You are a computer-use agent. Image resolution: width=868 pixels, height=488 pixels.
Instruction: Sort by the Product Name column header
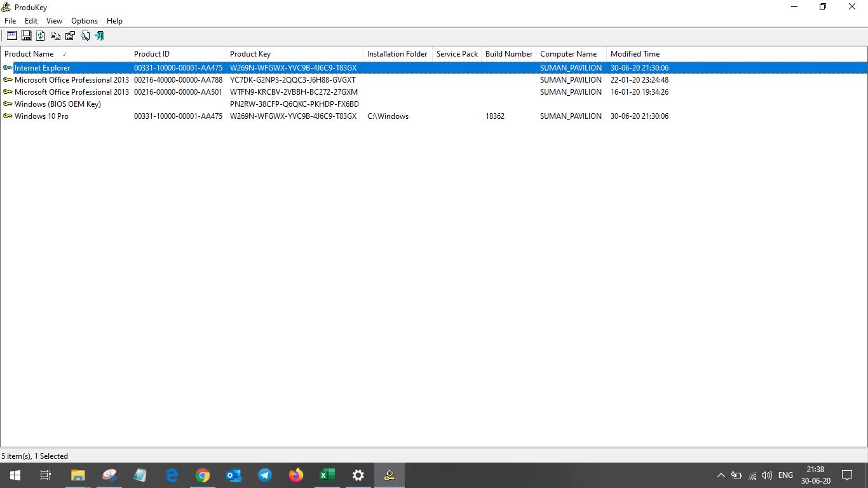[x=65, y=54]
